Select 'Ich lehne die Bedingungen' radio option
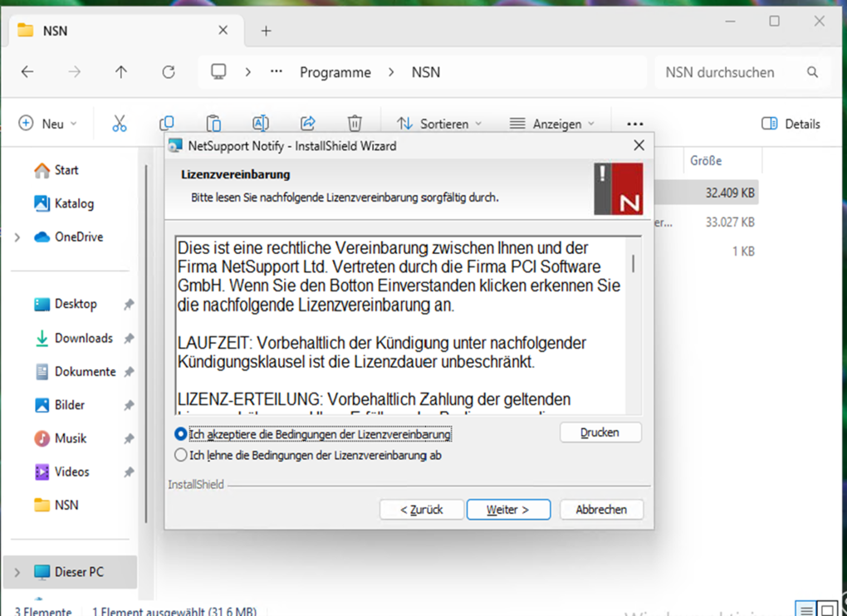 (x=181, y=455)
